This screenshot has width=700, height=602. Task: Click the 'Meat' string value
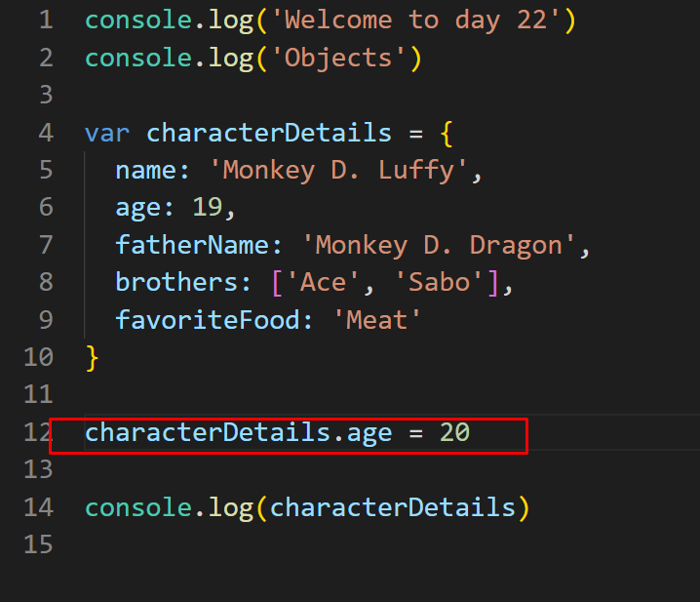(x=376, y=320)
